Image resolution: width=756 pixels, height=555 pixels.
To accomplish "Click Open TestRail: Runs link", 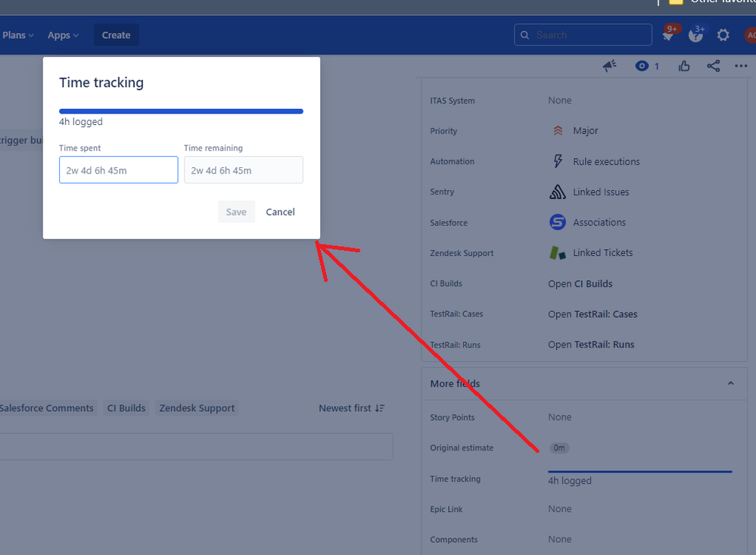I will 591,345.
